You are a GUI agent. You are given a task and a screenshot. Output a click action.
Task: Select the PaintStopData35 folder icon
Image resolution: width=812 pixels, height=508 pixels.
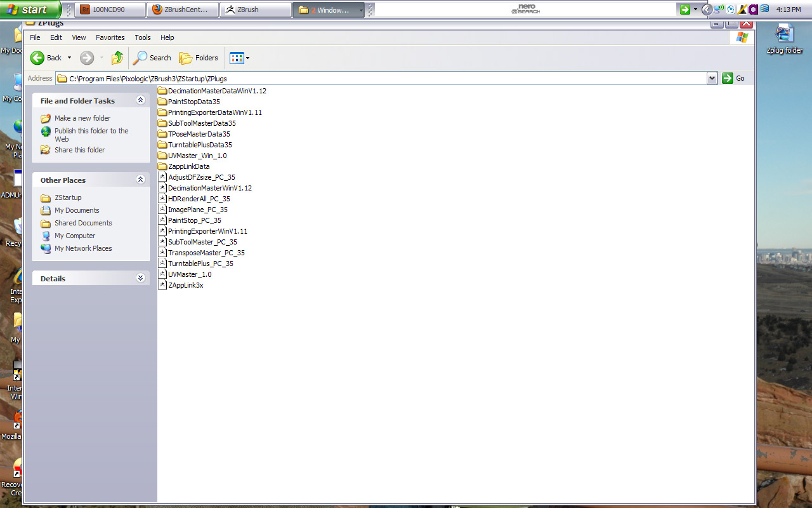coord(162,102)
